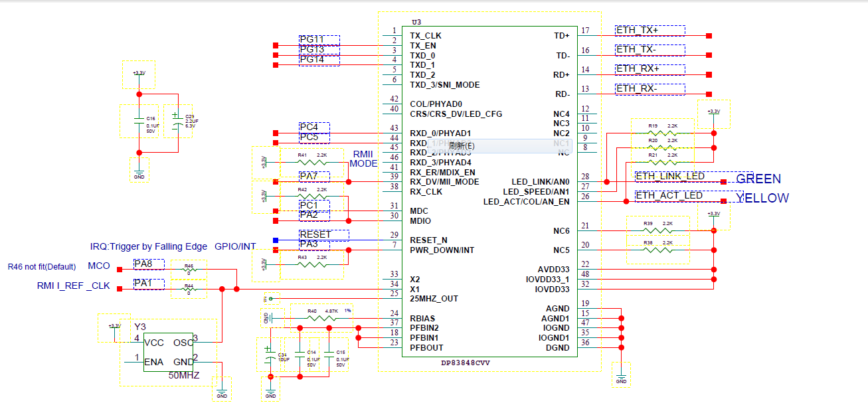Viewport: 868px width, 419px height.
Task: Click the red port square left of PA8
Action: 118,269
